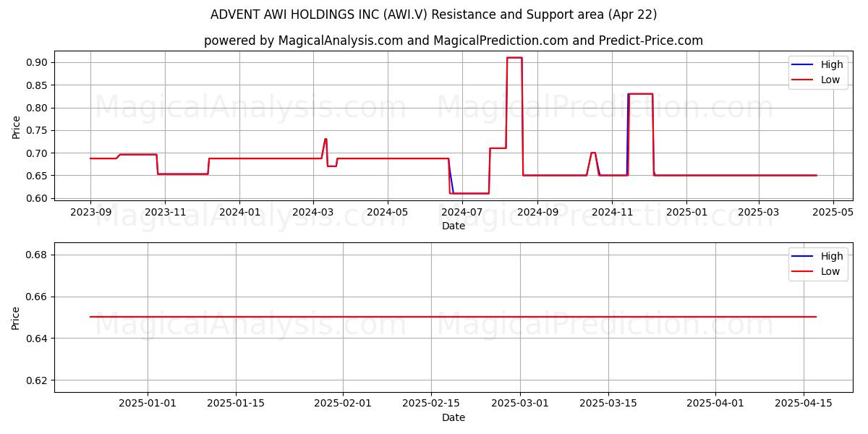The width and height of the screenshot is (868, 434).
Task: Click the '2023-11' x-axis tick label
Action: 165,212
